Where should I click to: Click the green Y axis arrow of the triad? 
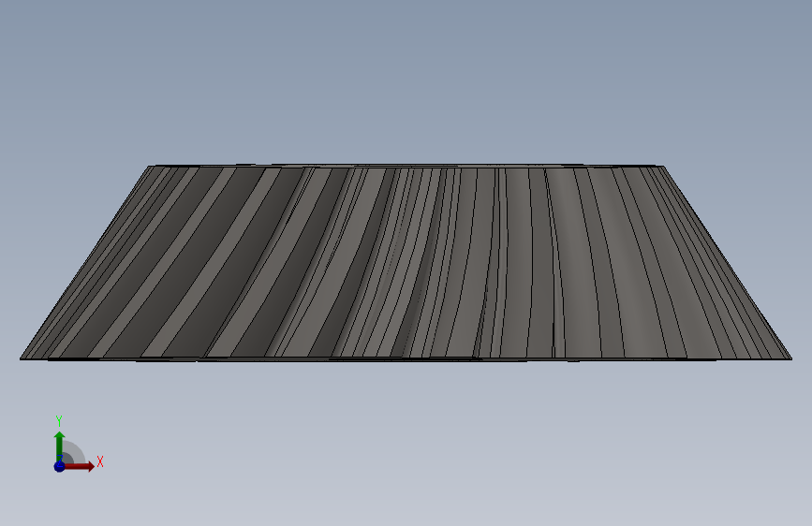tap(59, 446)
